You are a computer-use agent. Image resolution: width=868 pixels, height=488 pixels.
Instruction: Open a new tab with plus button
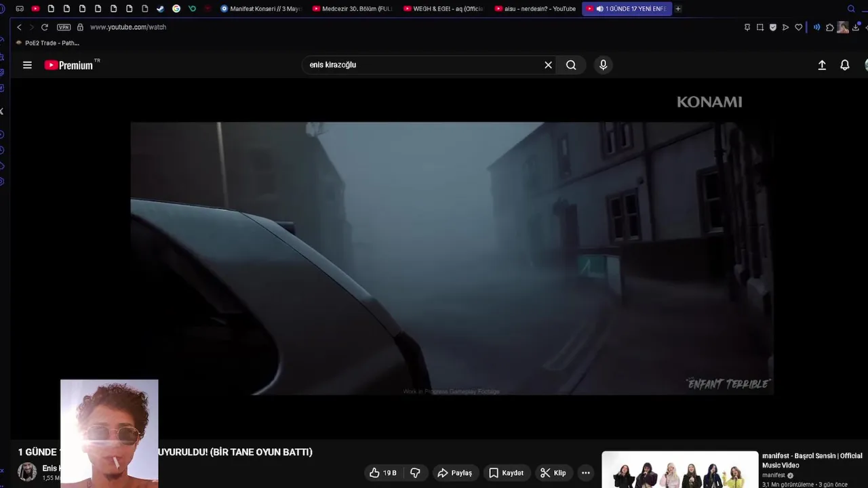pyautogui.click(x=678, y=9)
